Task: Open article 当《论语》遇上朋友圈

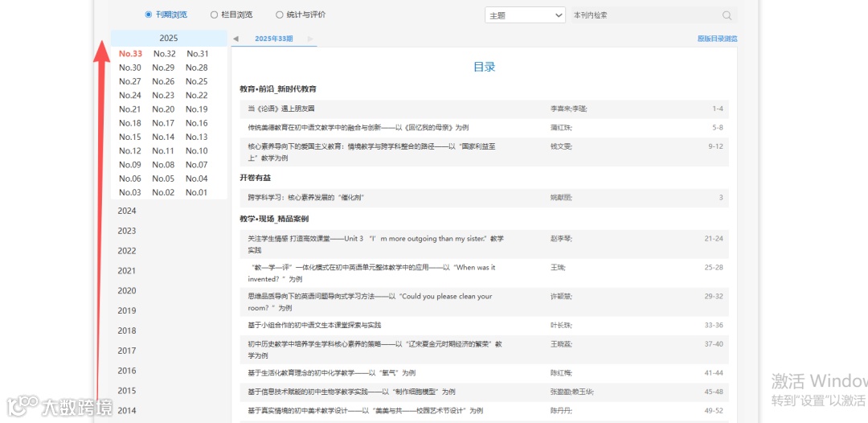Action: 281,109
